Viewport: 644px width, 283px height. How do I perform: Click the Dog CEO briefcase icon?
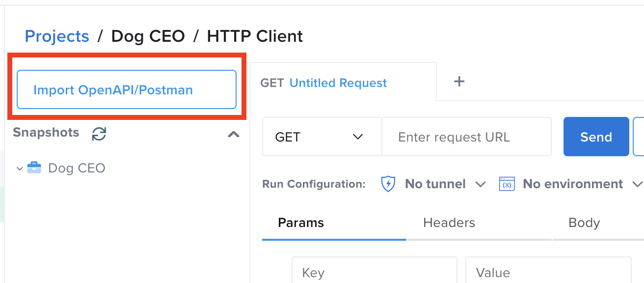pyautogui.click(x=34, y=168)
